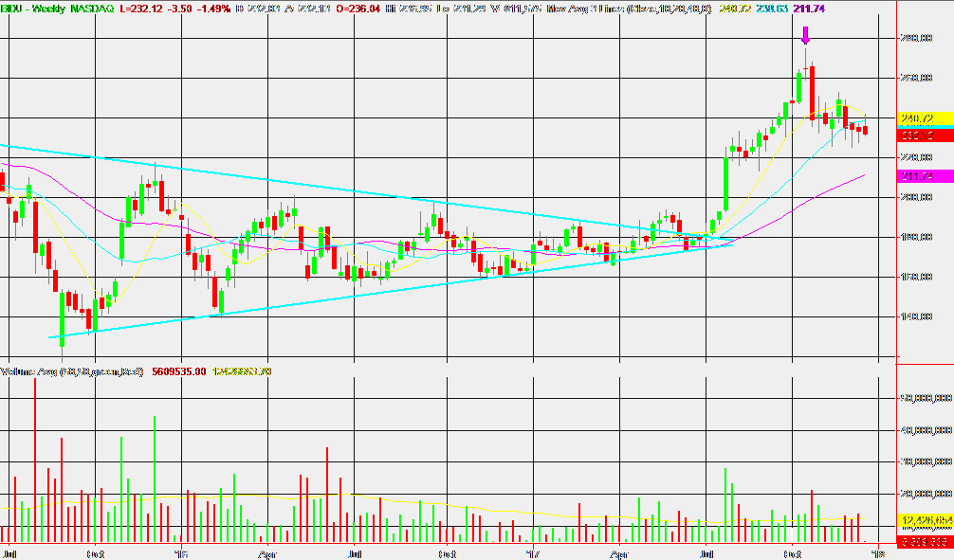Select the red 232.12 last price tag
This screenshot has height=560, width=954.
click(x=916, y=135)
